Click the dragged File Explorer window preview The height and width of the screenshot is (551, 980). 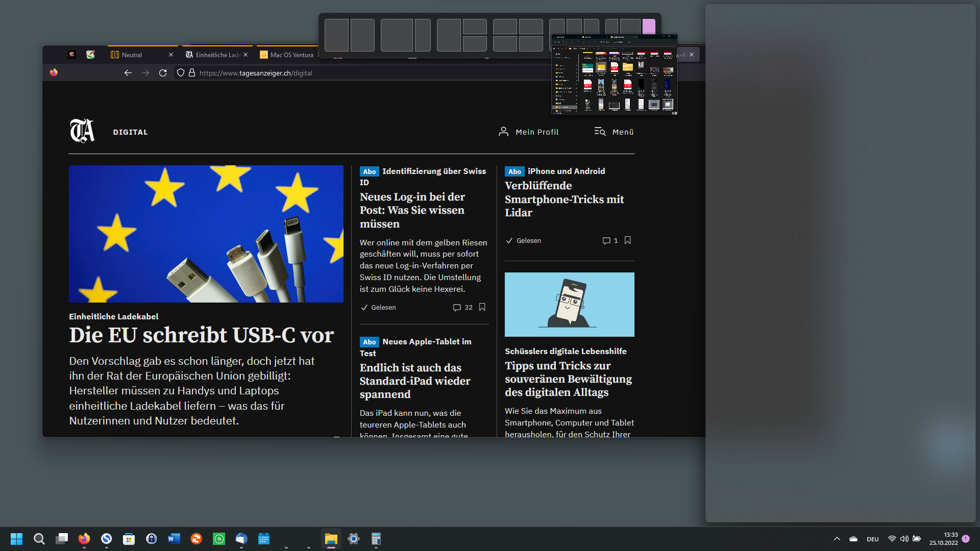615,74
